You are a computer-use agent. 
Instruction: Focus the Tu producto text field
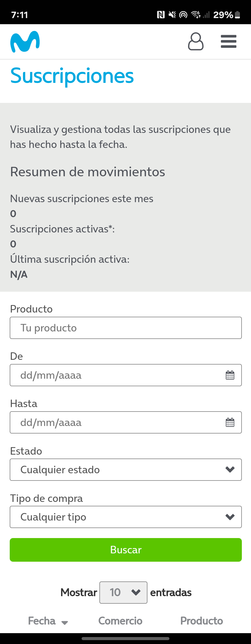[126, 328]
